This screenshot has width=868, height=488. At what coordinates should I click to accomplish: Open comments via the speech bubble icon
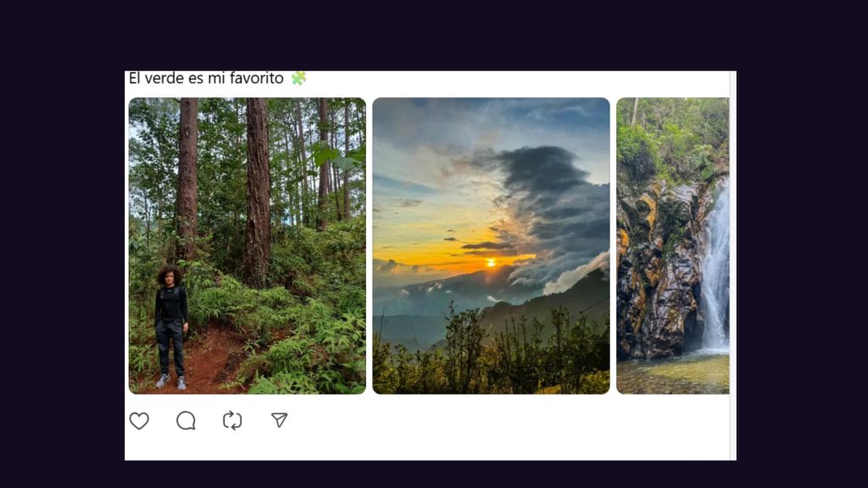[x=186, y=420]
